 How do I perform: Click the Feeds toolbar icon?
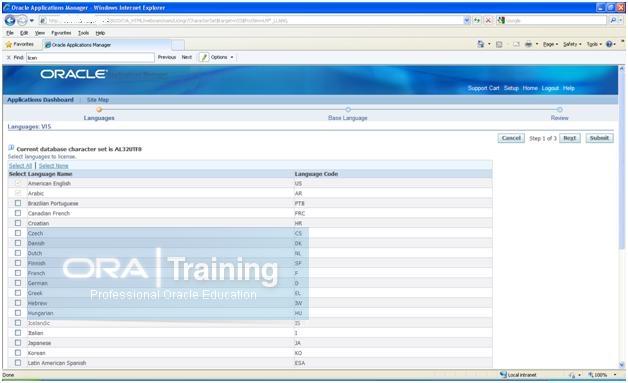click(499, 44)
